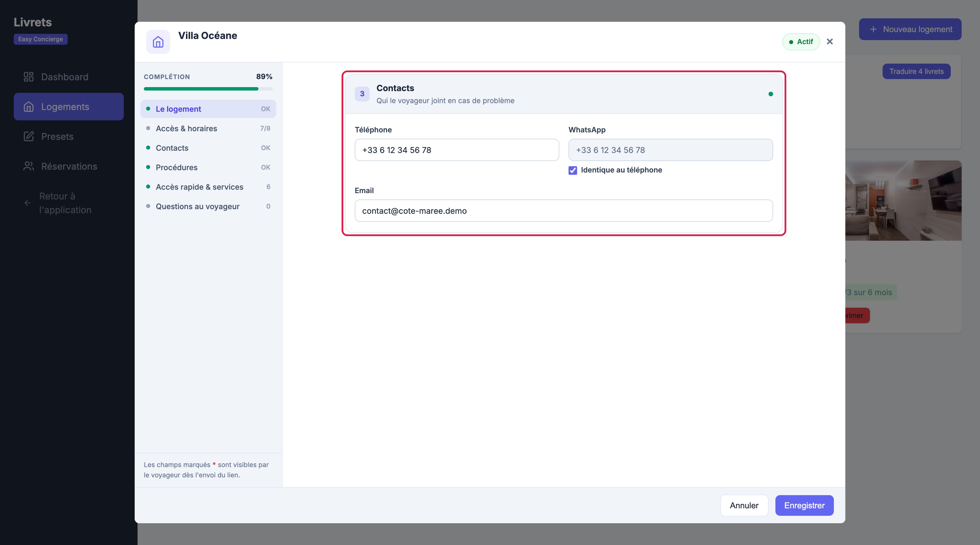The height and width of the screenshot is (545, 980).
Task: Click the Livrets logo title
Action: pos(33,22)
